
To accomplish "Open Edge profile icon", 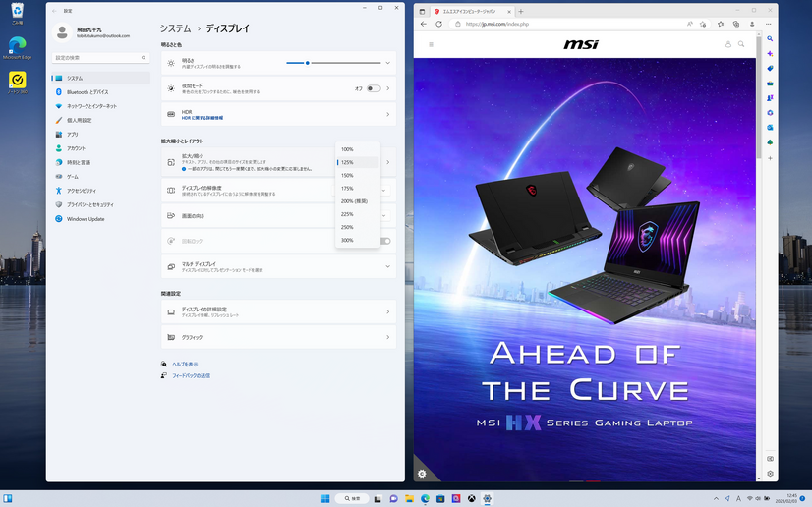I will click(x=752, y=24).
